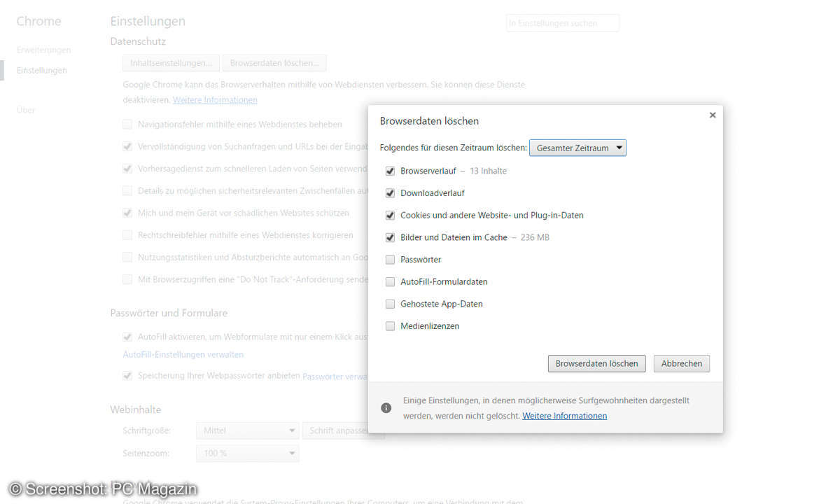The width and height of the screenshot is (840, 504).
Task: Open Über in the Chrome sidebar
Action: pos(26,110)
